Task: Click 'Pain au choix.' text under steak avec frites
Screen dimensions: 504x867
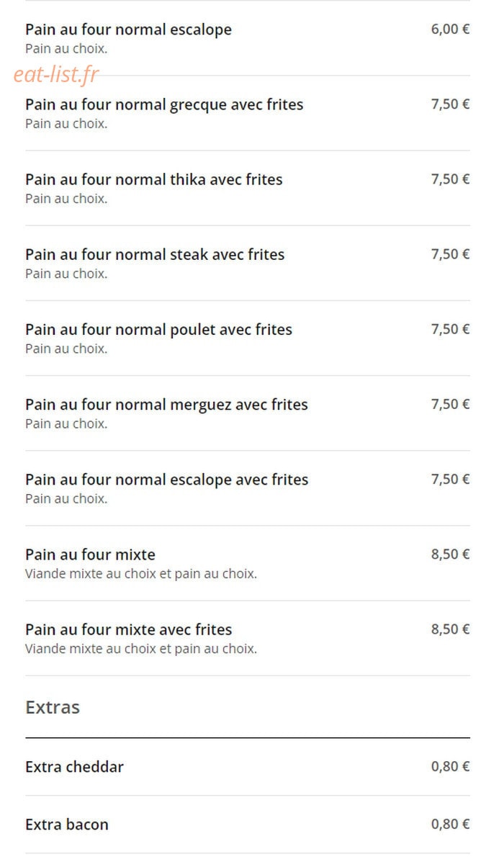Action: (66, 274)
